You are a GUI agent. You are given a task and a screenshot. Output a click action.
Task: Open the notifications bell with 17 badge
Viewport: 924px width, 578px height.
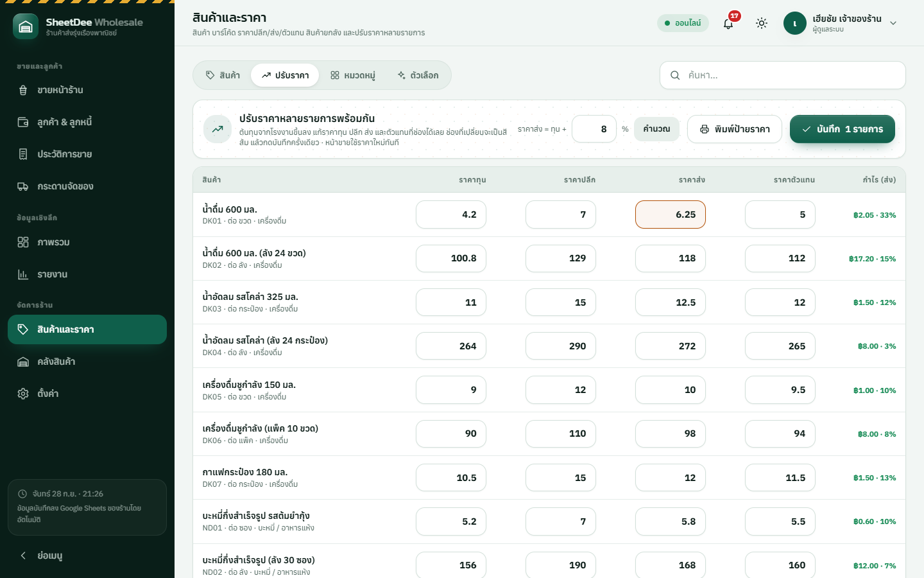728,23
